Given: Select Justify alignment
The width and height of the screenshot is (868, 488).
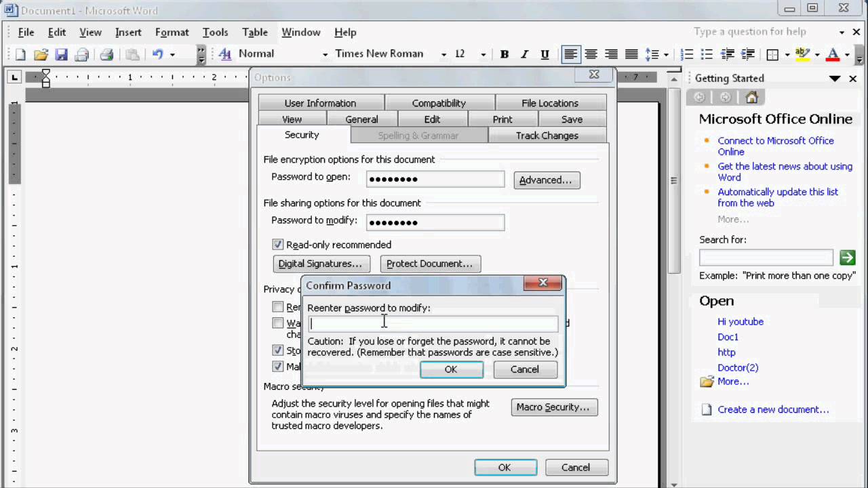Looking at the screenshot, I should pos(631,54).
